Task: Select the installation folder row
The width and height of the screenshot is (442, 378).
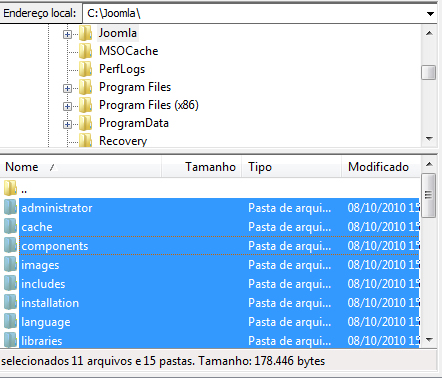Action: [x=210, y=303]
